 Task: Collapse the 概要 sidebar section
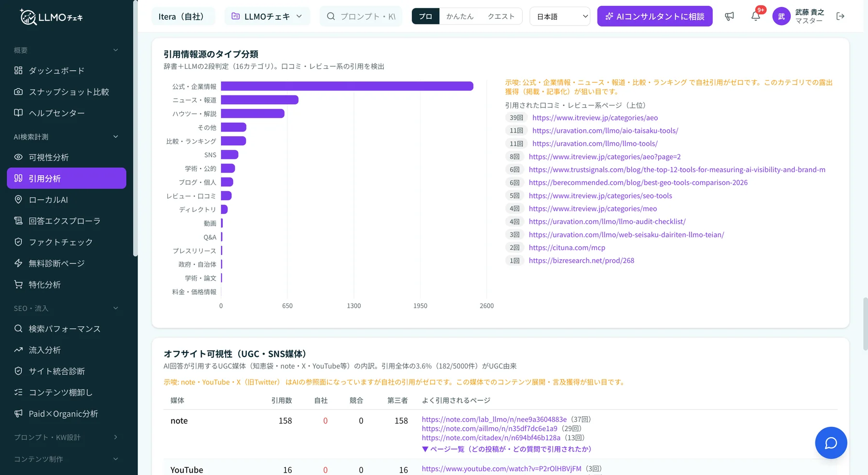(x=66, y=50)
